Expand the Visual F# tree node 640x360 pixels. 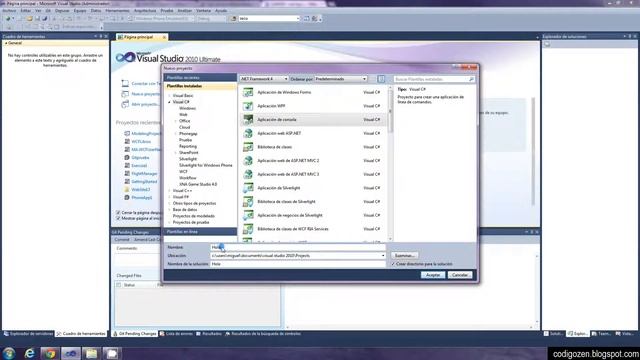tap(169, 197)
